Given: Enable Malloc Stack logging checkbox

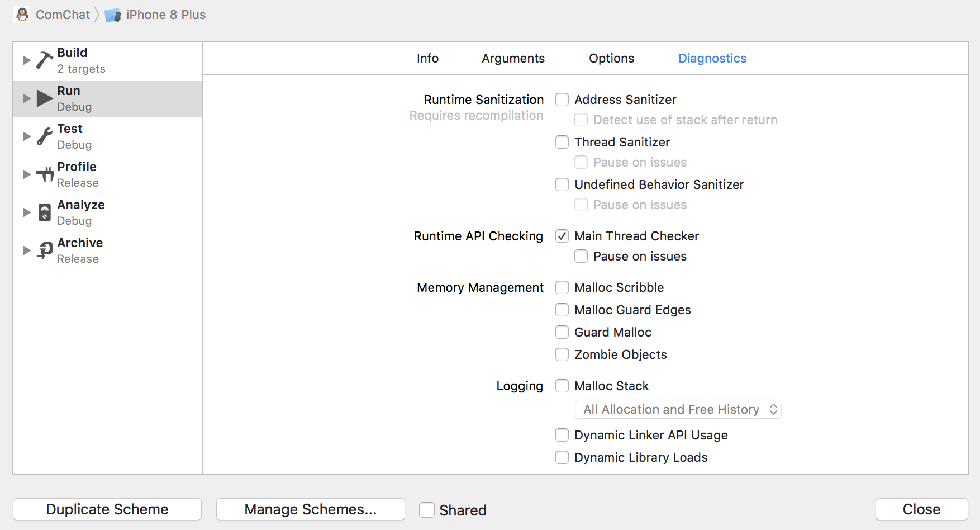Looking at the screenshot, I should 562,386.
